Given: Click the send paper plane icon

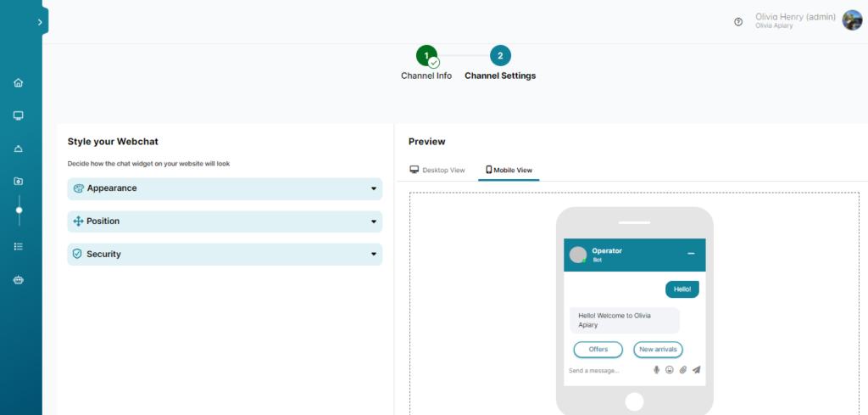Looking at the screenshot, I should [697, 369].
